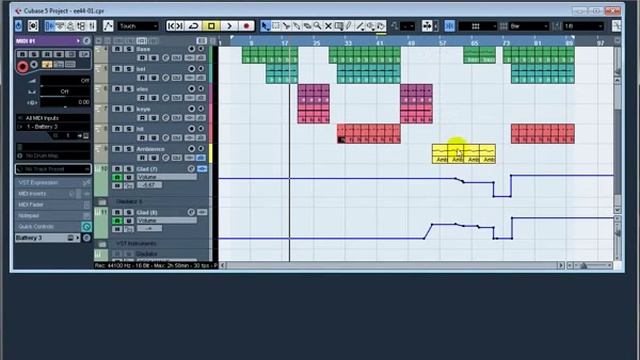Select the Draw pencil tool

click(x=349, y=26)
